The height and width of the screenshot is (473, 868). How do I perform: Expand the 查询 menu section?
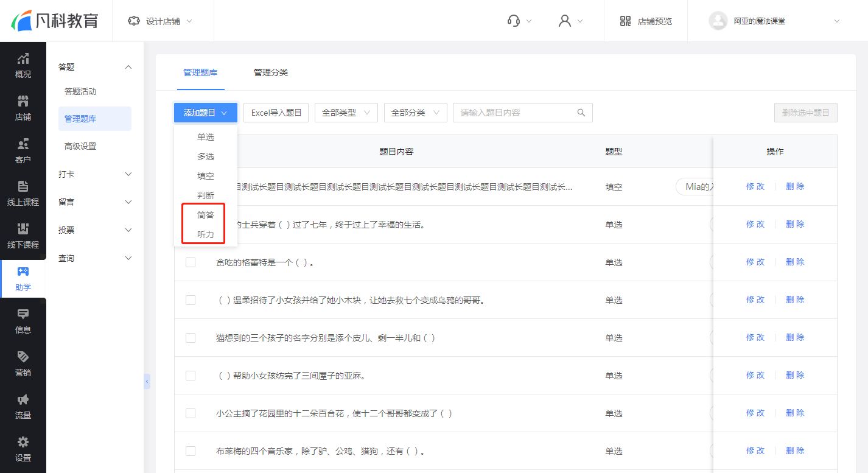(95, 258)
